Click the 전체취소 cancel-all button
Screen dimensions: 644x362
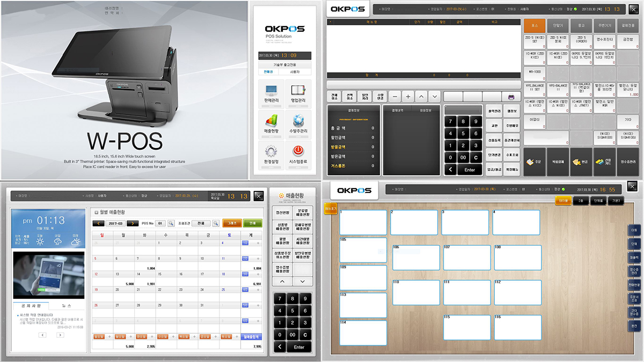(334, 97)
